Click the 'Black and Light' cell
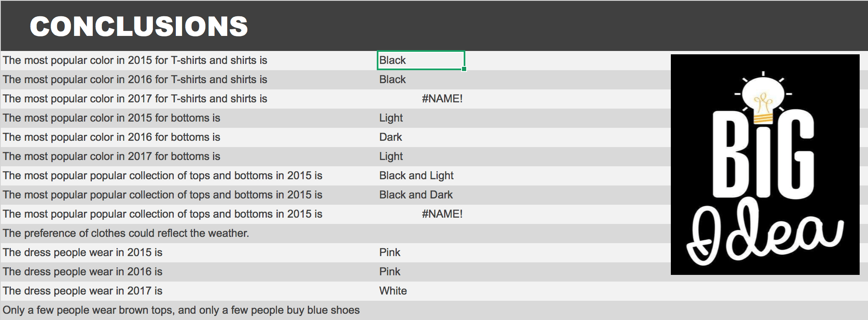Viewport: 868px width, 320px height. (416, 175)
